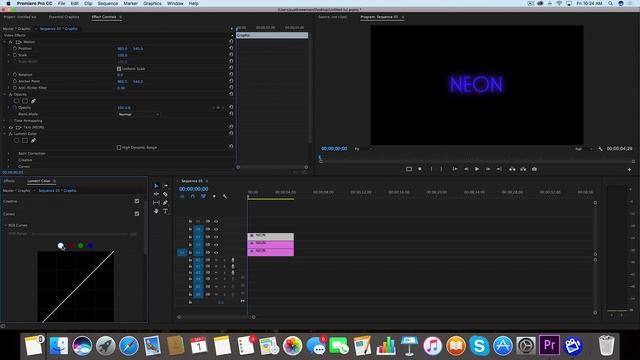Collapse Motion effect group
The image size is (640, 360).
point(4,42)
